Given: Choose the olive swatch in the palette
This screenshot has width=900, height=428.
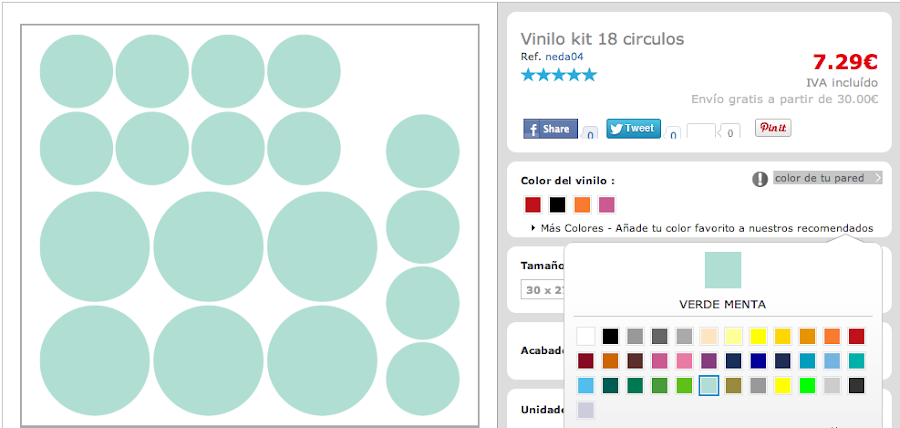Looking at the screenshot, I should pos(733,385).
